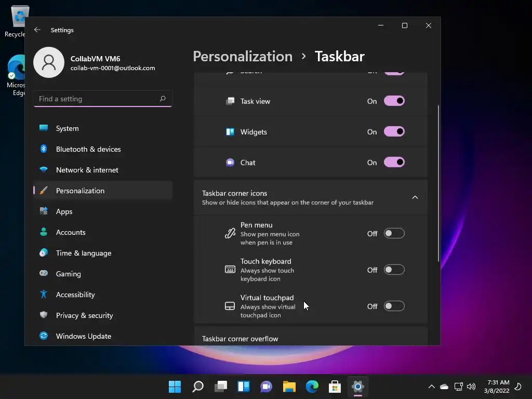The height and width of the screenshot is (399, 532).
Task: Minimize the Settings window
Action: [381, 25]
